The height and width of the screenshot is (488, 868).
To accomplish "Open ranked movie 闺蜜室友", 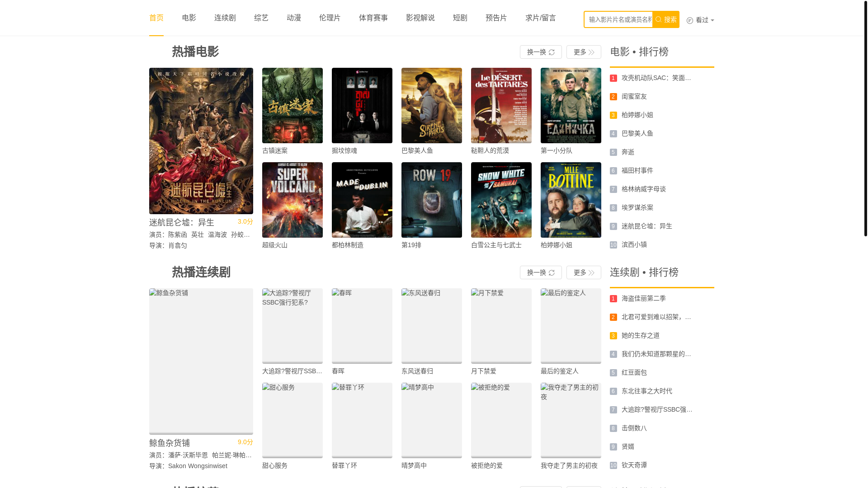I will (x=634, y=96).
